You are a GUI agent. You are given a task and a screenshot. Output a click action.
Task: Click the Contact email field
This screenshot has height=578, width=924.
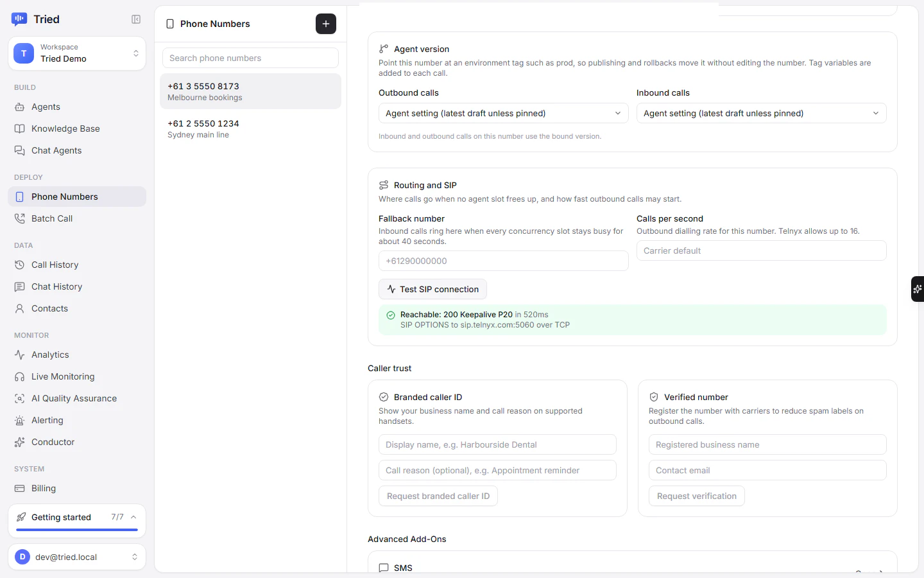pos(767,470)
